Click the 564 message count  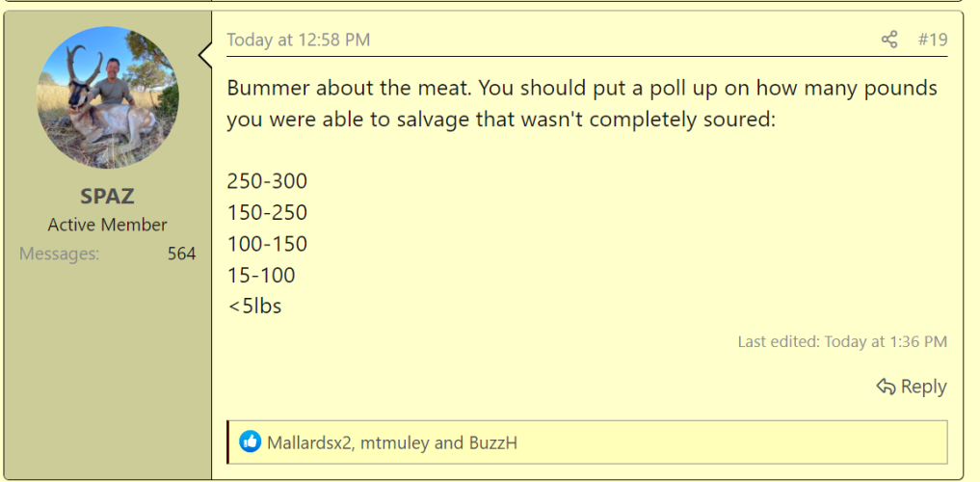[181, 254]
